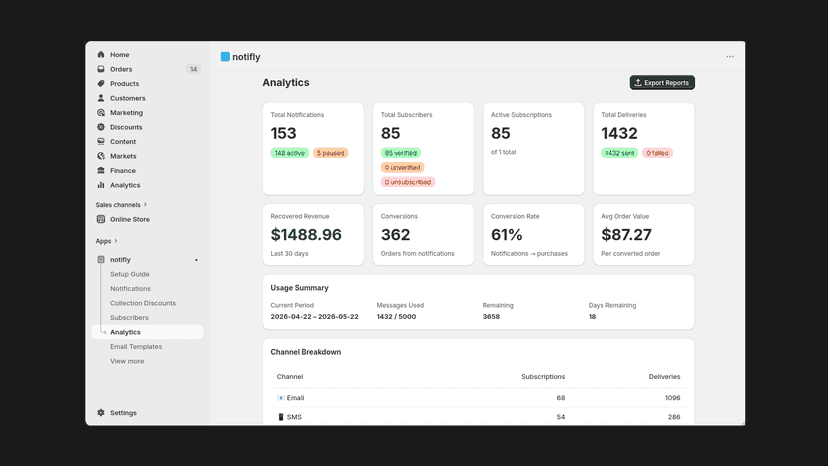Click the Usage Summary heading
This screenshot has height=466, width=828.
coord(299,288)
